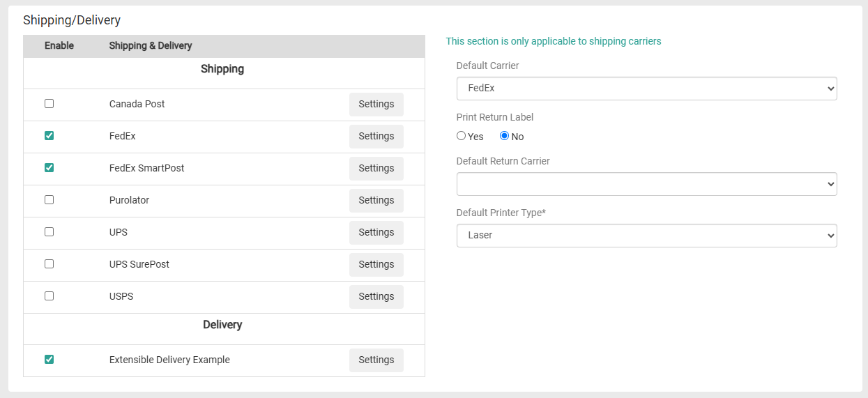Click the Extensible Delivery Example text
Screen dimensions: 868x398
[x=169, y=360]
